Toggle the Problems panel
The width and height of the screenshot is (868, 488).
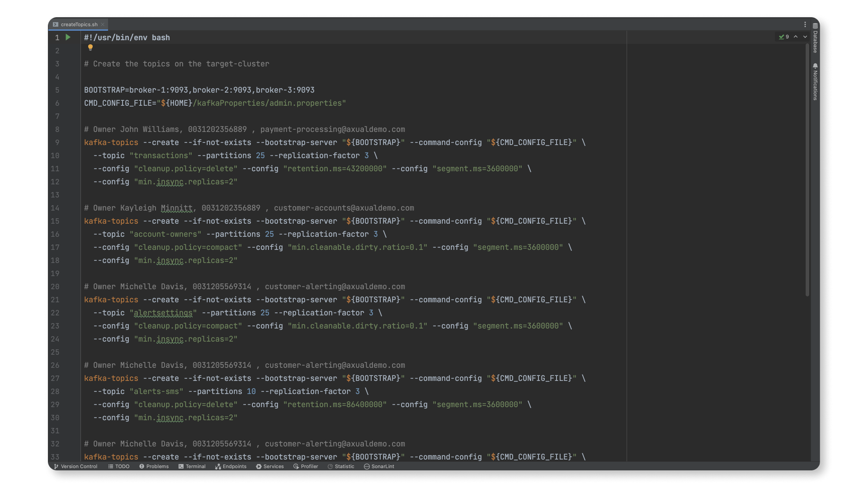click(x=154, y=466)
